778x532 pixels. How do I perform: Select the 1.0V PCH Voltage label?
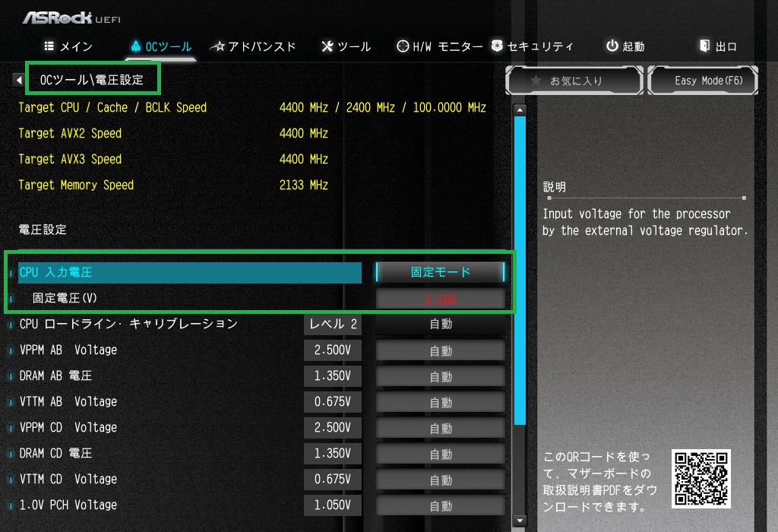[x=68, y=505]
